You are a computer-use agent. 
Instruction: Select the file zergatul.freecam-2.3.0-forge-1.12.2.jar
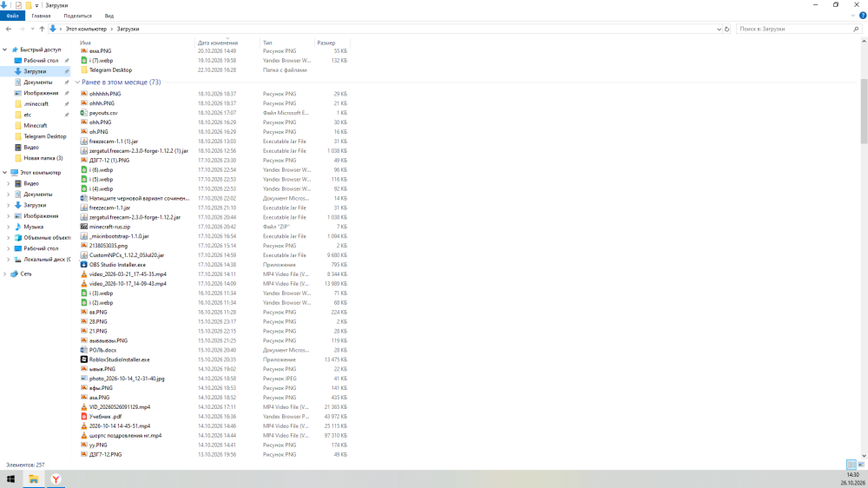(135, 217)
